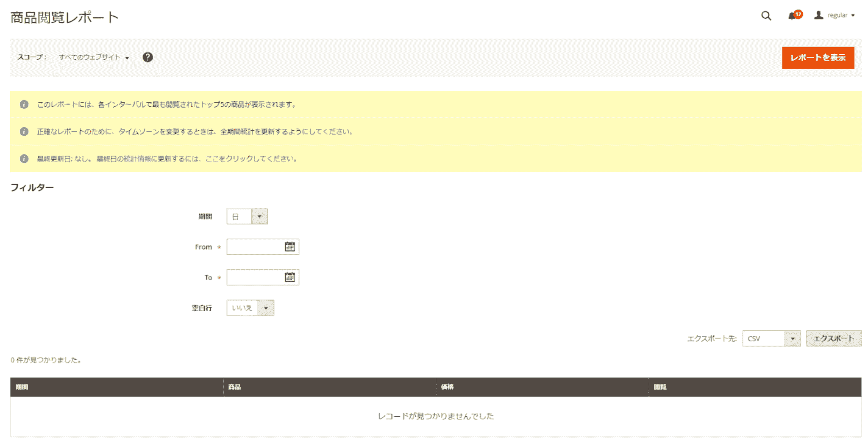This screenshot has width=868, height=444.
Task: Click the user account avatar icon
Action: point(818,15)
